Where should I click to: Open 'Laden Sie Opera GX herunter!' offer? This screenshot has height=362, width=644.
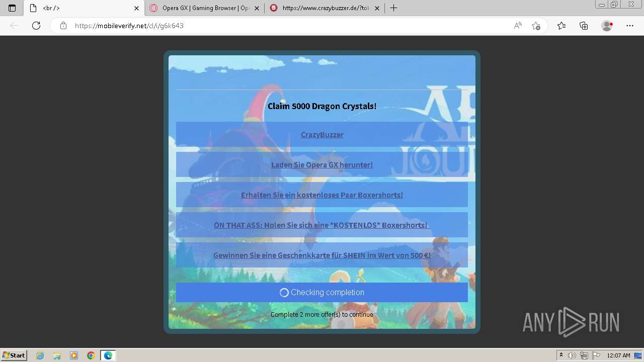tap(322, 165)
